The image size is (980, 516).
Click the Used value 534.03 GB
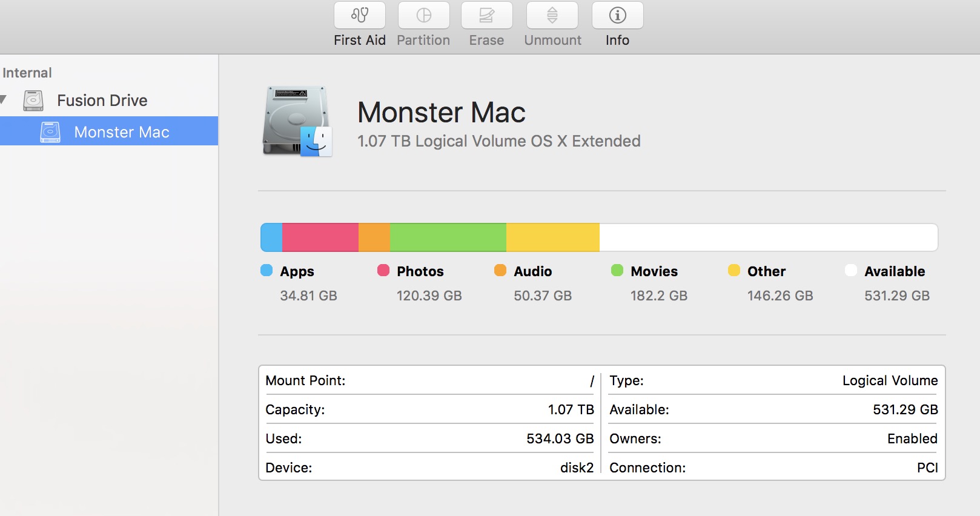click(x=560, y=438)
